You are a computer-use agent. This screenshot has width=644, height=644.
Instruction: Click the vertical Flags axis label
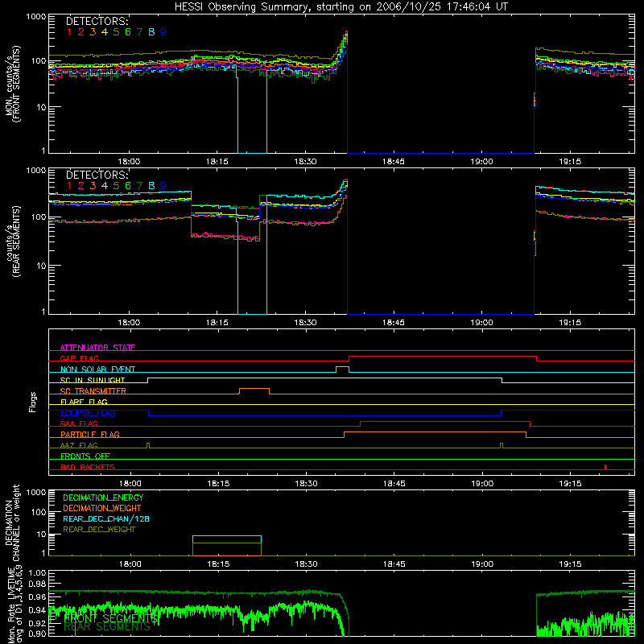click(33, 402)
